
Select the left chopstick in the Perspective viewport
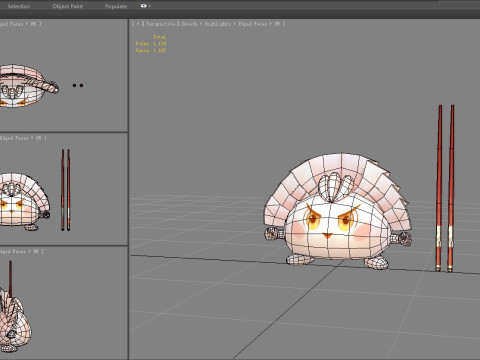[439, 188]
